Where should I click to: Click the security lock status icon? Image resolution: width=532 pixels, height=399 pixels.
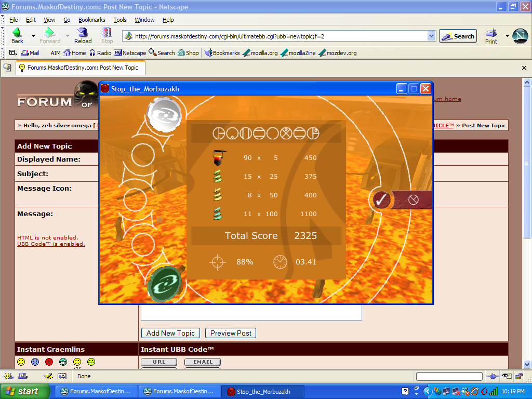point(518,376)
